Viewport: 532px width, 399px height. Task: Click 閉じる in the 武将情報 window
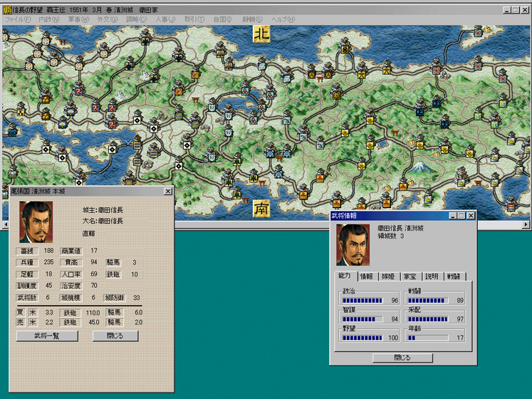(x=402, y=358)
